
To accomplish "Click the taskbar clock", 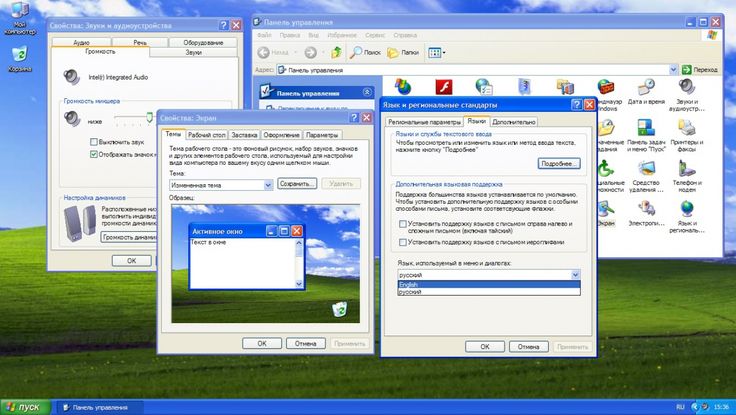I will (721, 407).
